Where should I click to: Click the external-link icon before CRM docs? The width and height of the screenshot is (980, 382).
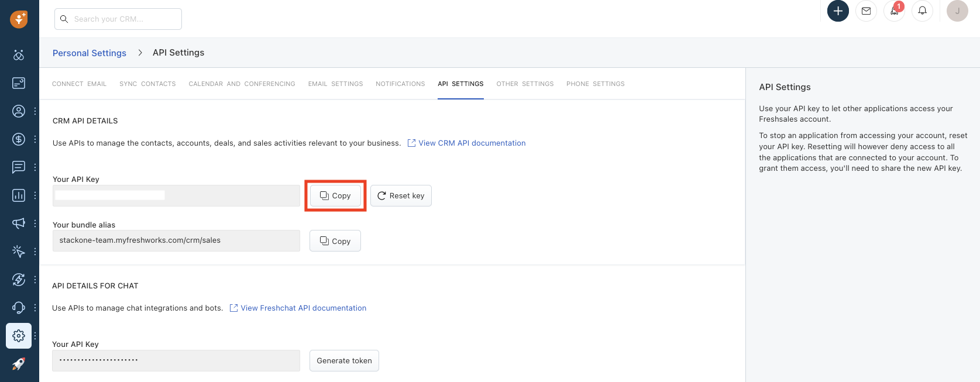(411, 143)
